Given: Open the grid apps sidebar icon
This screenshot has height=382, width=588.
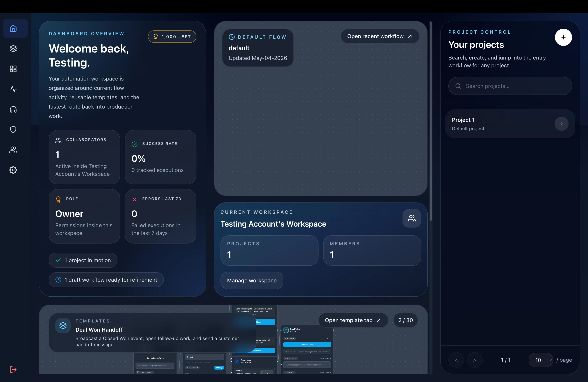Looking at the screenshot, I should pyautogui.click(x=13, y=69).
